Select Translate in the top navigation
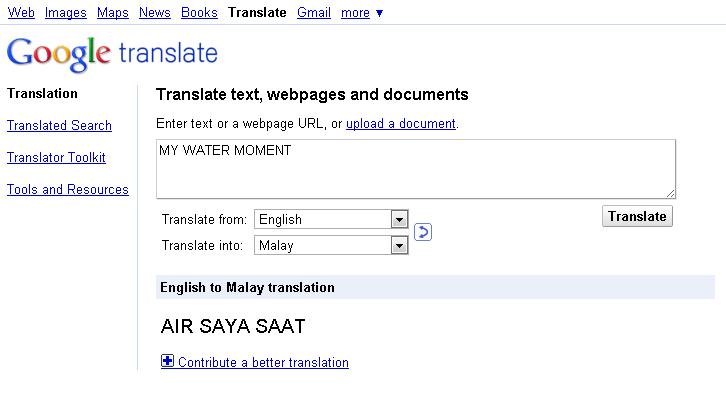 pyautogui.click(x=257, y=13)
